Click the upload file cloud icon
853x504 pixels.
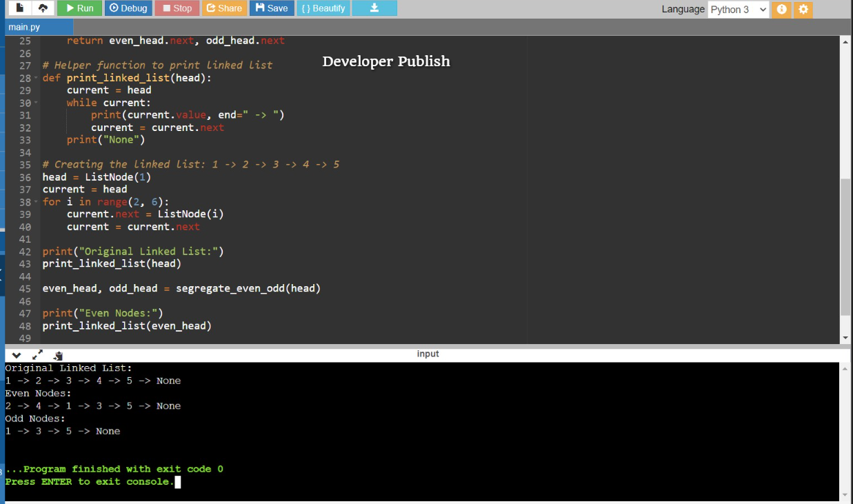coord(43,8)
